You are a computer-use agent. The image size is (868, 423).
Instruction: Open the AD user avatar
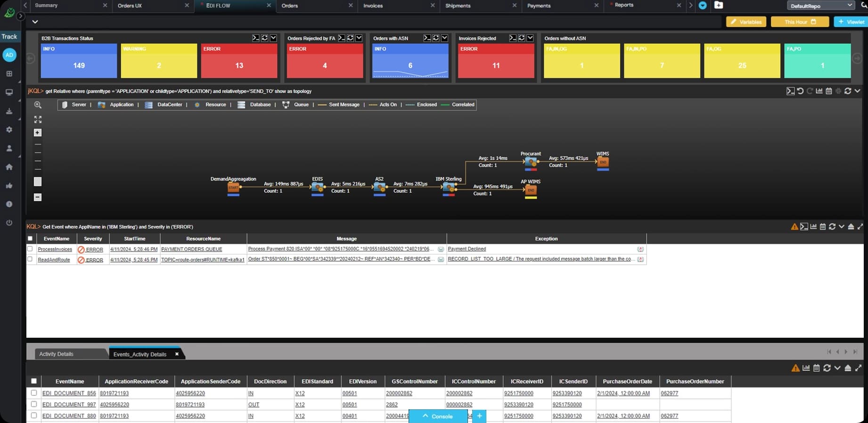click(9, 55)
